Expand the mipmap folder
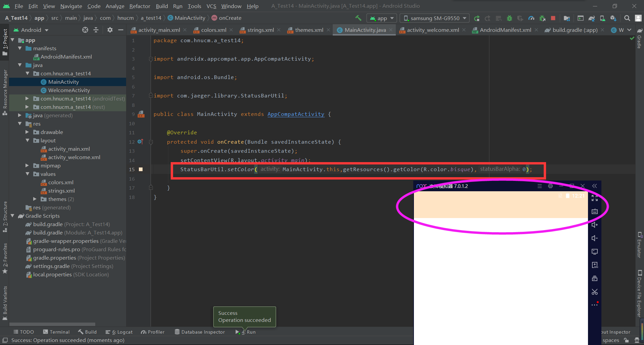This screenshot has height=345, width=644. click(27, 165)
